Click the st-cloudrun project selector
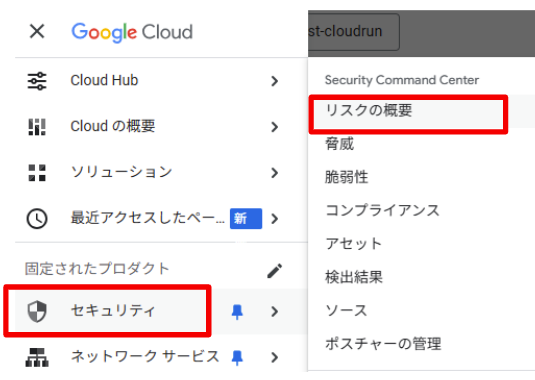The width and height of the screenshot is (535, 380). pyautogui.click(x=354, y=32)
